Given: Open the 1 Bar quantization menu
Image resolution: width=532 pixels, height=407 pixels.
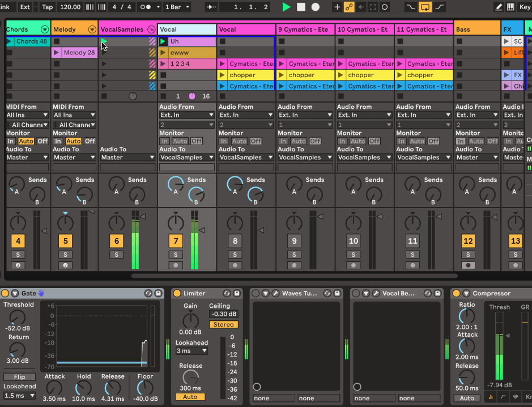Looking at the screenshot, I should pos(177,7).
